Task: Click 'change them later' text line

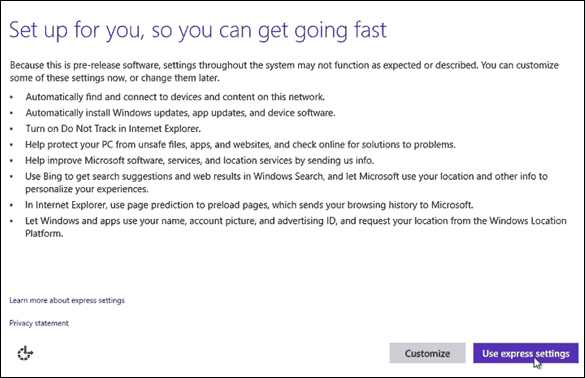Action: coord(115,78)
